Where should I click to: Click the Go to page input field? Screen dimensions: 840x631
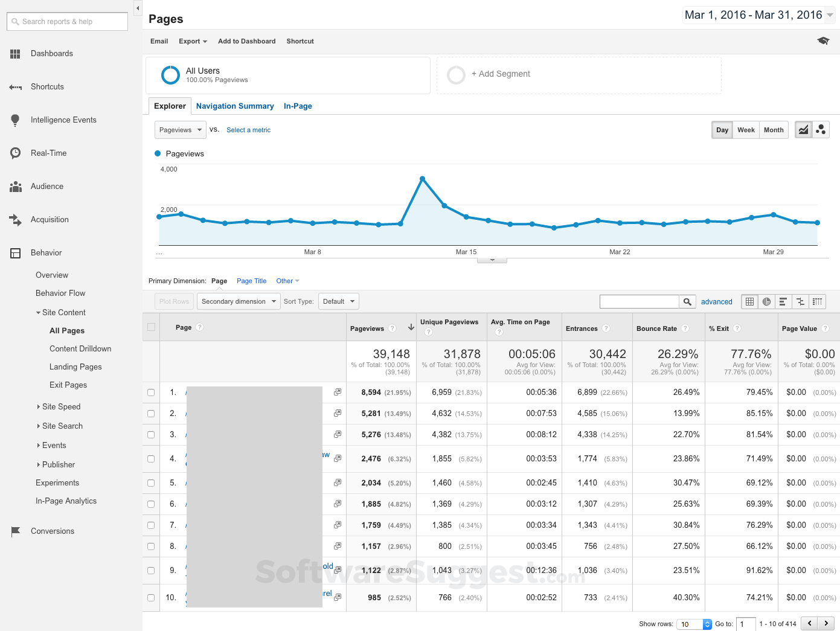[x=745, y=624]
